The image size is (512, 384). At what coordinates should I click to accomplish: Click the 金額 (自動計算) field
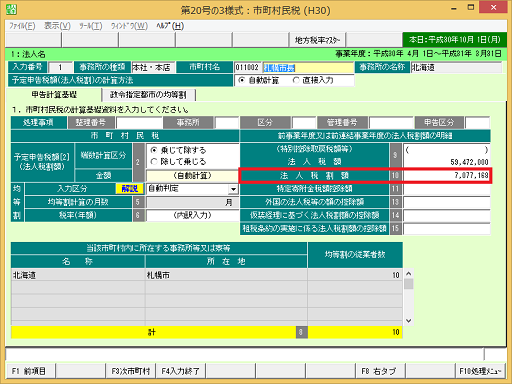[193, 176]
